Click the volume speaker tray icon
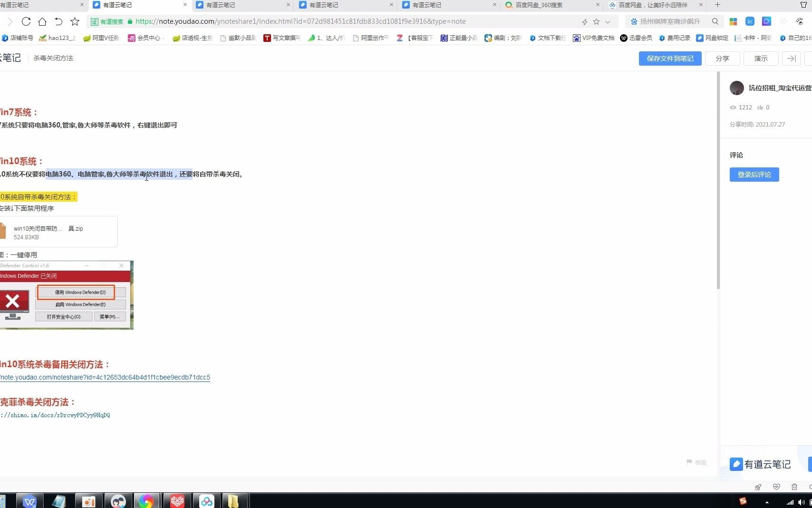The width and height of the screenshot is (812, 508). pyautogui.click(x=802, y=502)
